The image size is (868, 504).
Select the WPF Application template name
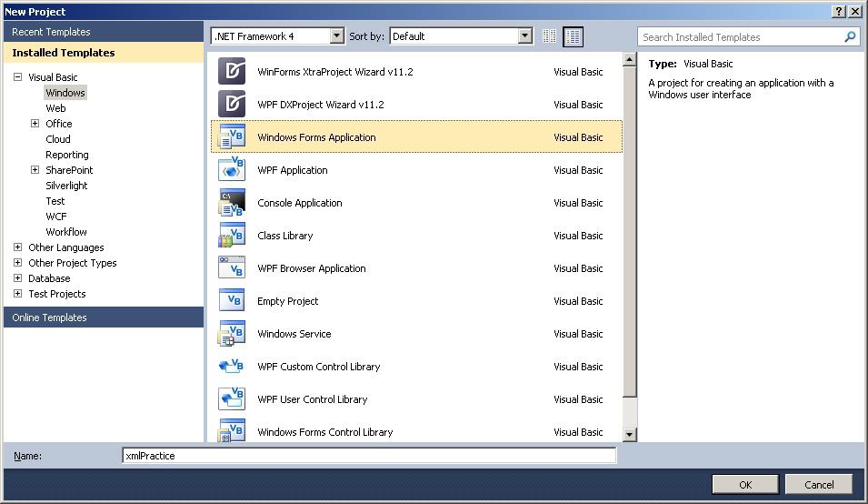[293, 170]
